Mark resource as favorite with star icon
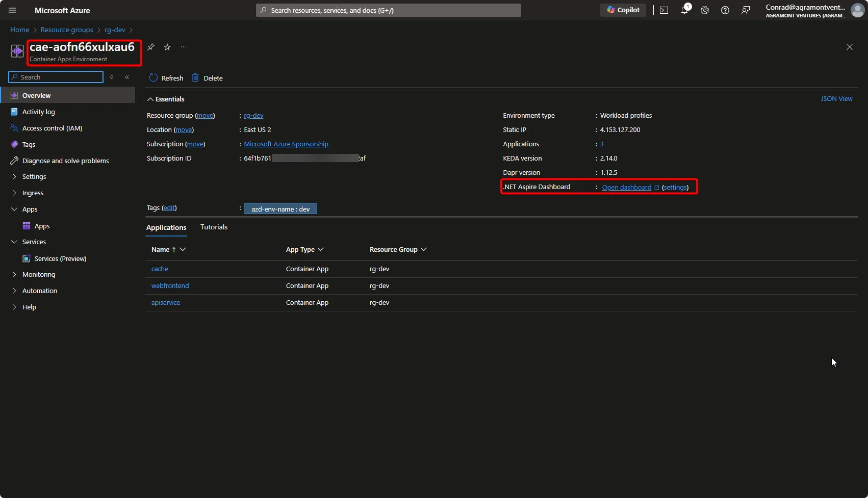Screen dimensions: 868x498 pyautogui.click(x=167, y=47)
